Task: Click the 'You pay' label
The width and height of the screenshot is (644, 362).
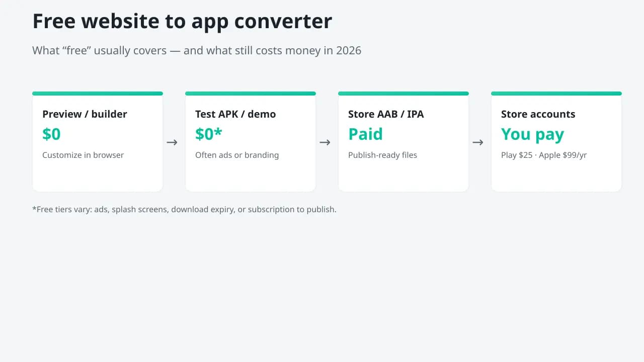Action: point(532,135)
